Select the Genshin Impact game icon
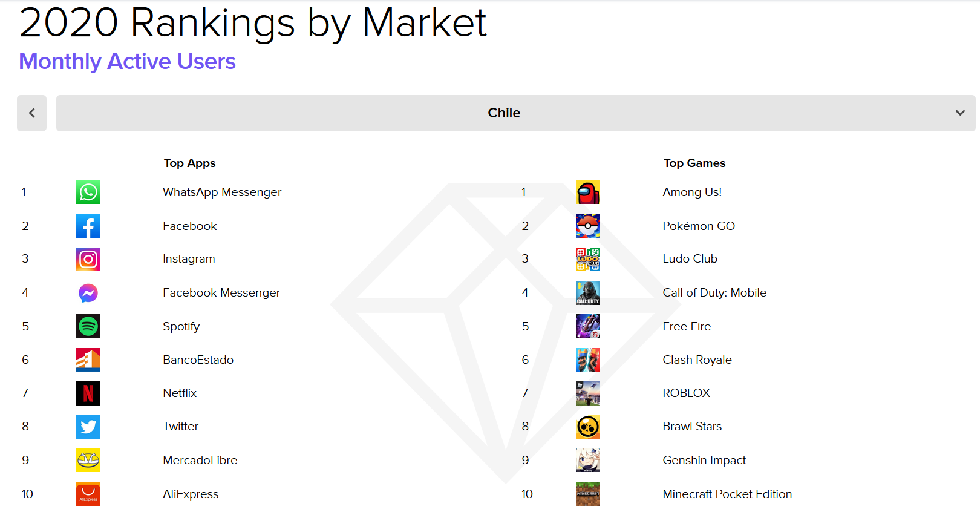 tap(588, 460)
